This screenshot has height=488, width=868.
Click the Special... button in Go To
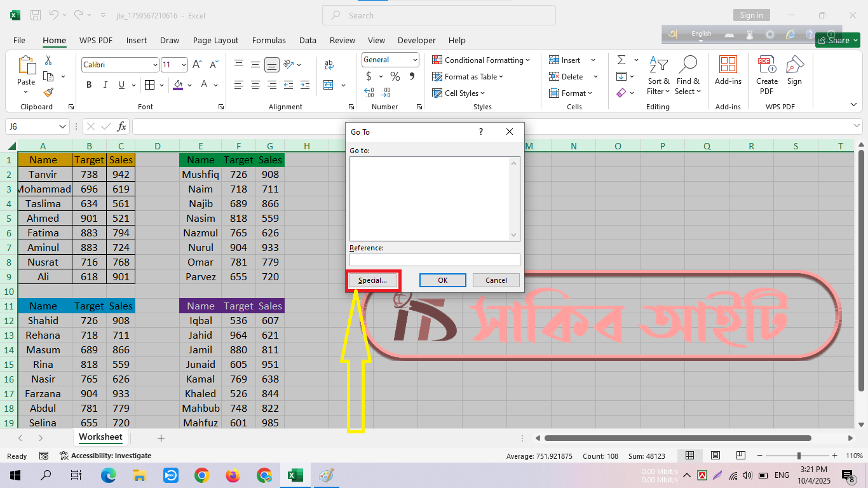[372, 280]
